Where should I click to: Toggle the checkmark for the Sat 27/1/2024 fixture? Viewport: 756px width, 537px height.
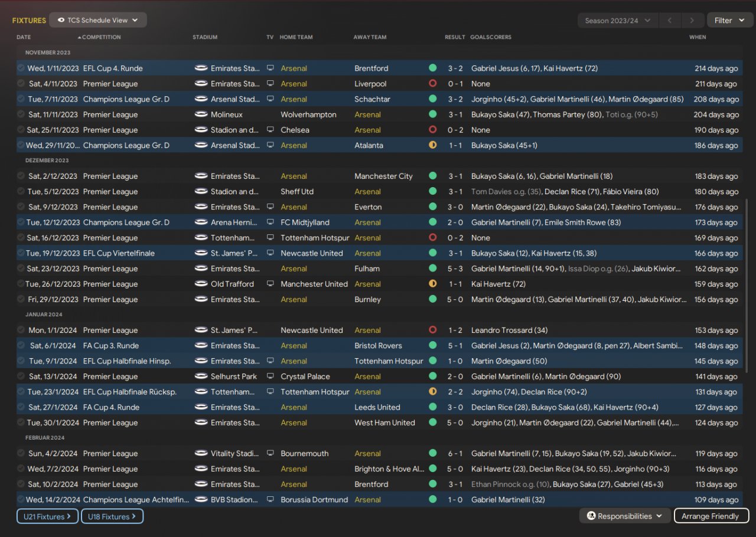click(x=21, y=407)
